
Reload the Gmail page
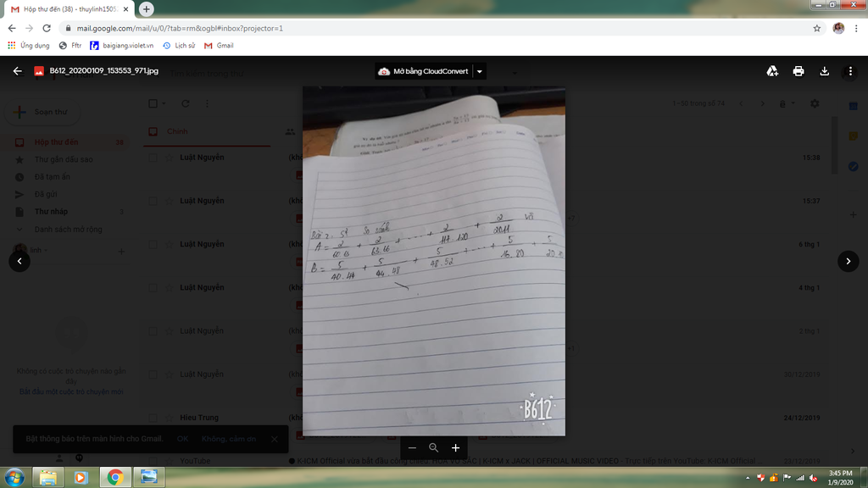tap(47, 28)
